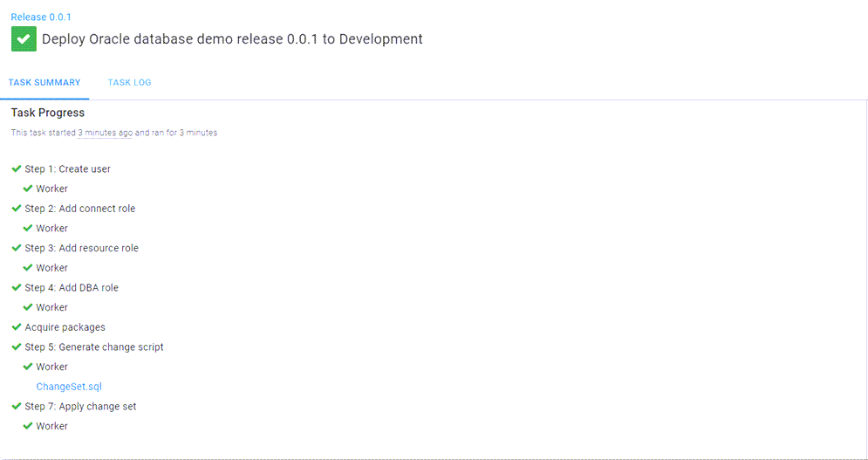Expand Step 2: Add connect role
This screenshot has width=868, height=460.
click(x=79, y=209)
